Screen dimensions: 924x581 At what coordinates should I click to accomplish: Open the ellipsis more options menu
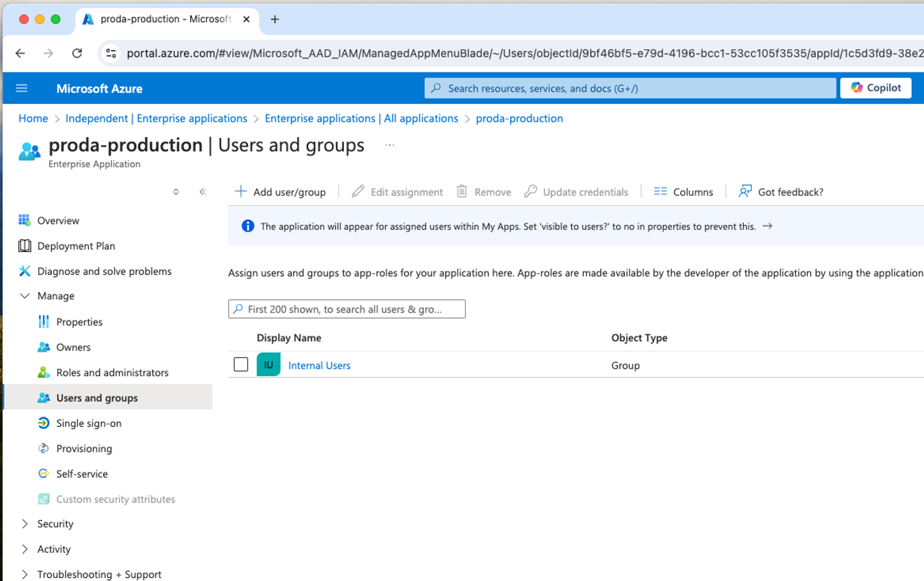(x=389, y=145)
